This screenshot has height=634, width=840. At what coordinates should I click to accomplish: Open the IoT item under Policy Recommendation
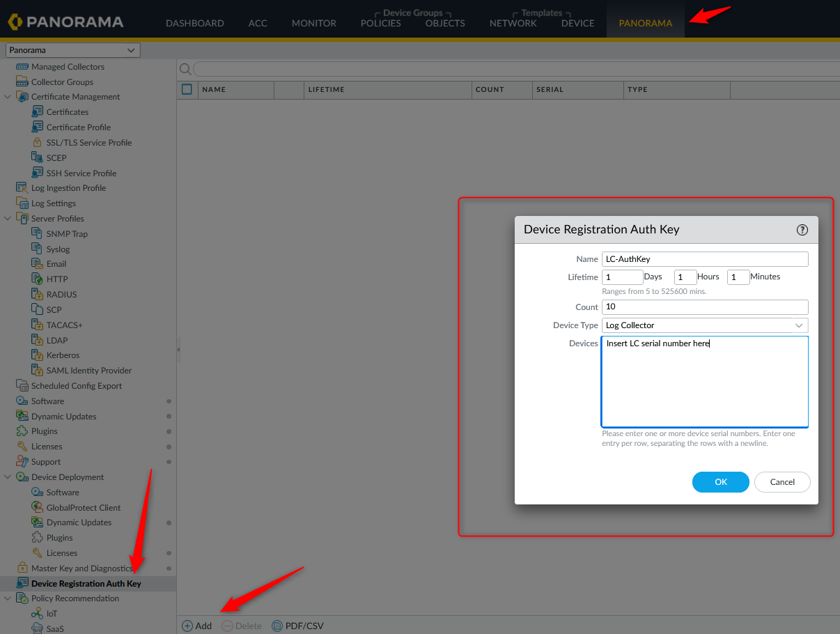pos(52,614)
